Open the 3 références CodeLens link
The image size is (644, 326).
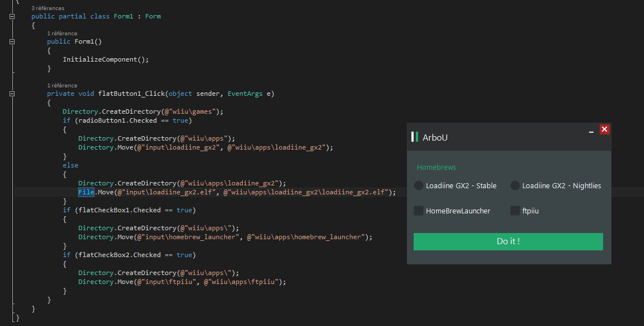(48, 8)
